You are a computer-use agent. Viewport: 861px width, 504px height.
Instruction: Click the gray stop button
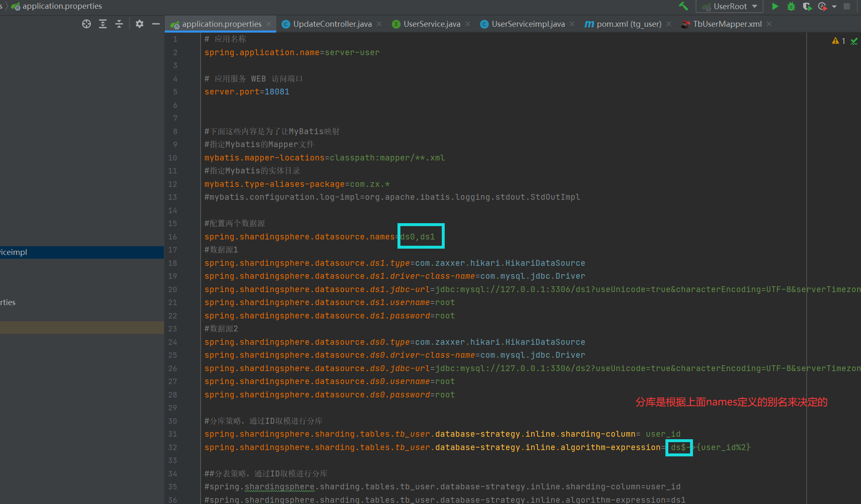point(847,6)
